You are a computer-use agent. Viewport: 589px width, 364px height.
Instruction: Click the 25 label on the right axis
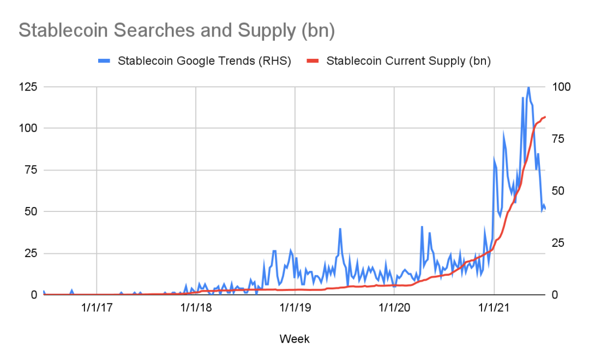coord(558,243)
